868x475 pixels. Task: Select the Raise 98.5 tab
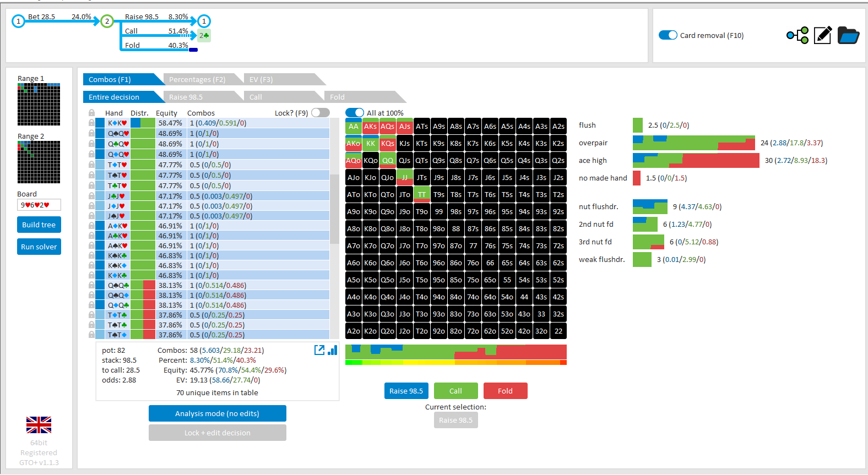coord(204,97)
